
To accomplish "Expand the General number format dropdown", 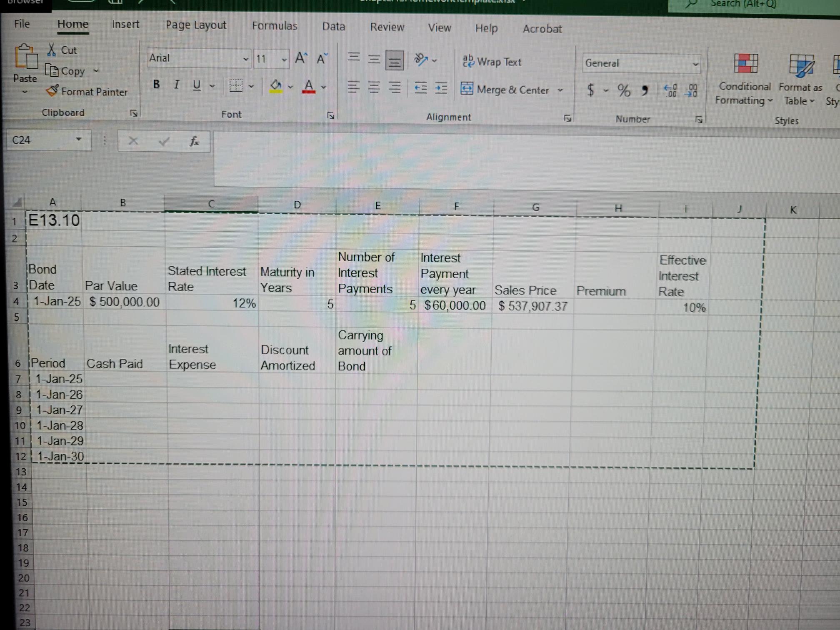I will pos(695,64).
